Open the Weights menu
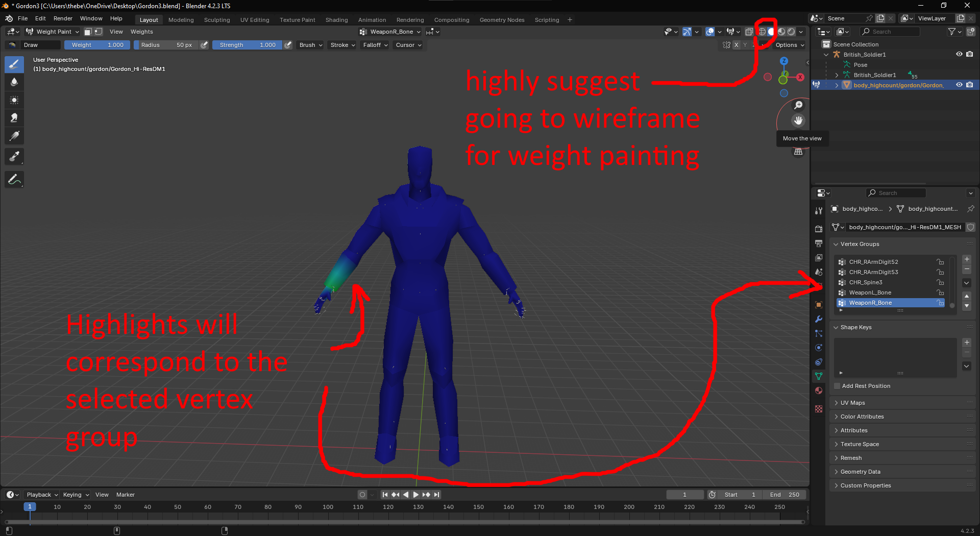Viewport: 980px width, 536px height. [141, 32]
